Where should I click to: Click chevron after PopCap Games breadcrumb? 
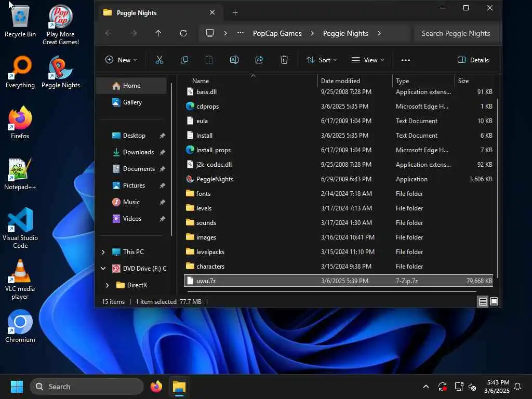312,33
